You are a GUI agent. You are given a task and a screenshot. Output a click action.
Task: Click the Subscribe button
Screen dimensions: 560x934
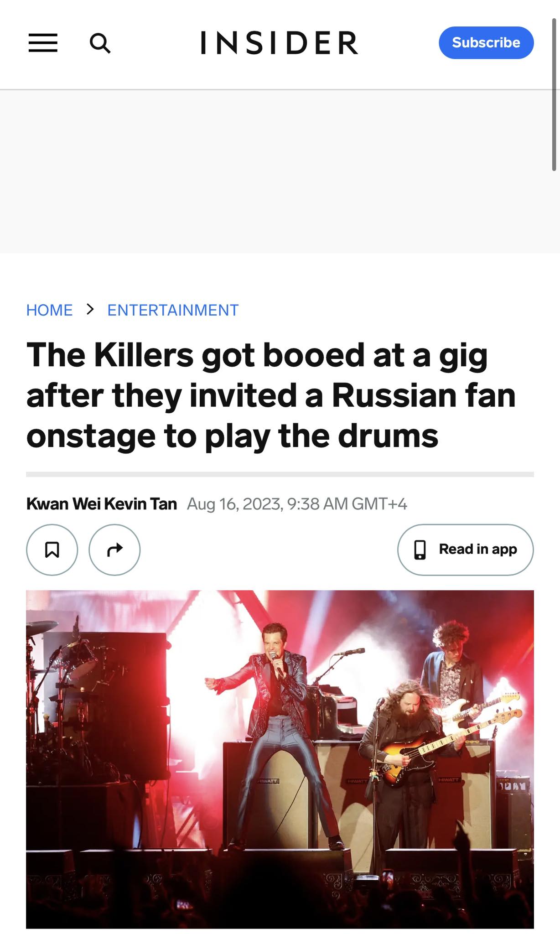tap(486, 42)
